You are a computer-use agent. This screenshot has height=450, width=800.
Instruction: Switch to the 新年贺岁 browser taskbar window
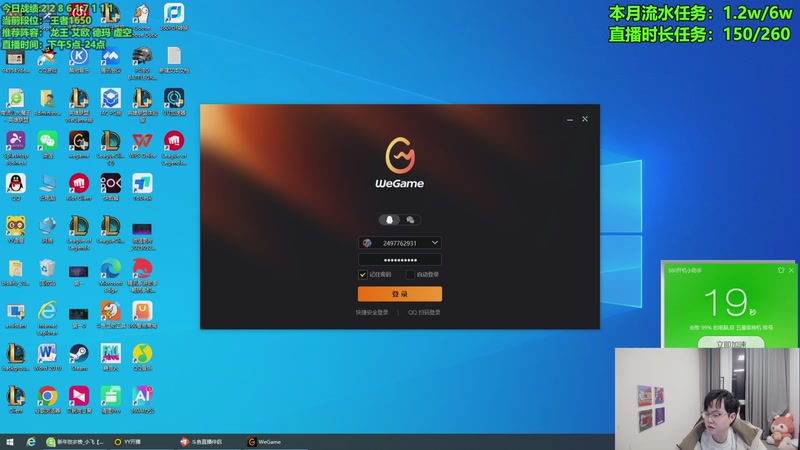[76, 442]
